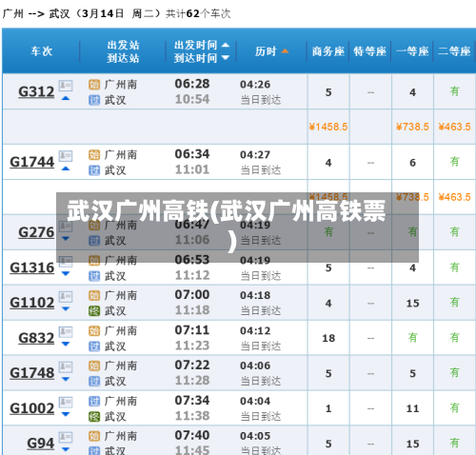Screen dimensions: 476x455
Task: Open train G1744 link
Action: pos(32,162)
